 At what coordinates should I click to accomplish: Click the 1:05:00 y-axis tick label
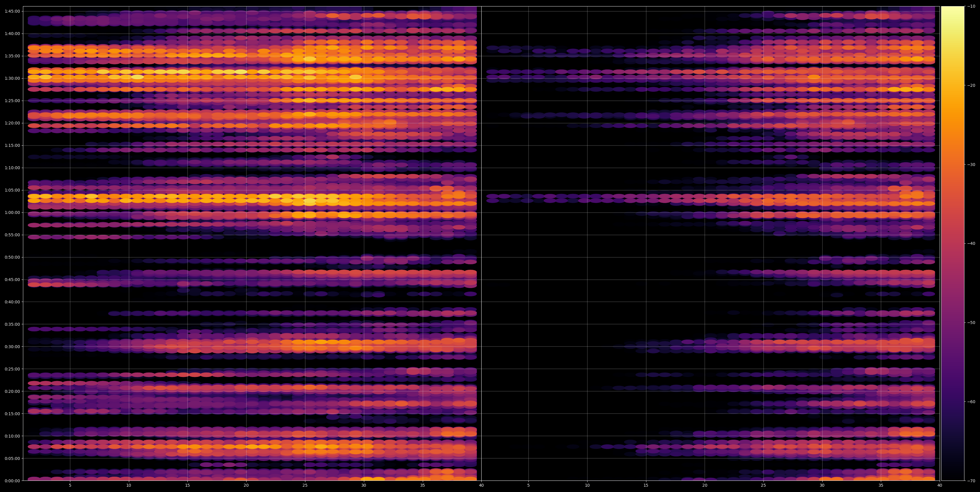(12, 190)
